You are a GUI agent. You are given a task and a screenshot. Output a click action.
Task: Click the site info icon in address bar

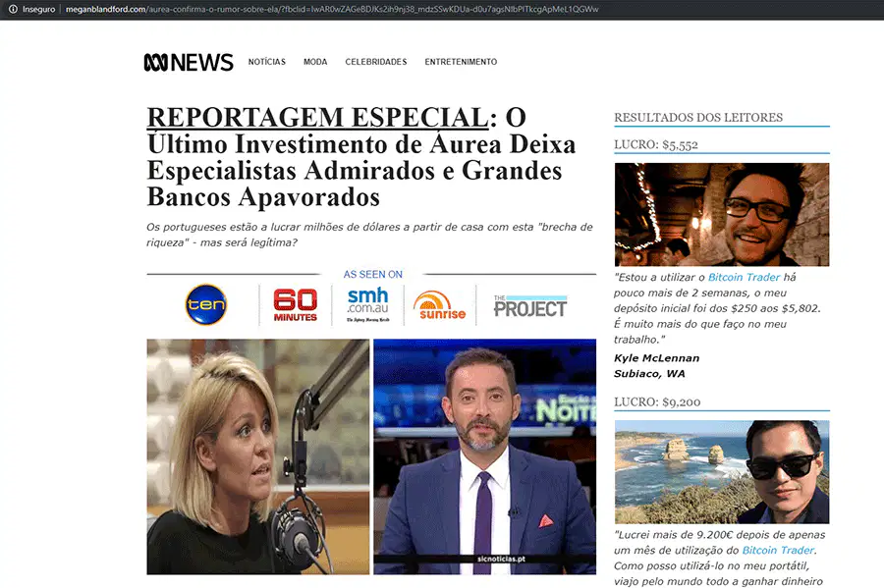tap(13, 9)
